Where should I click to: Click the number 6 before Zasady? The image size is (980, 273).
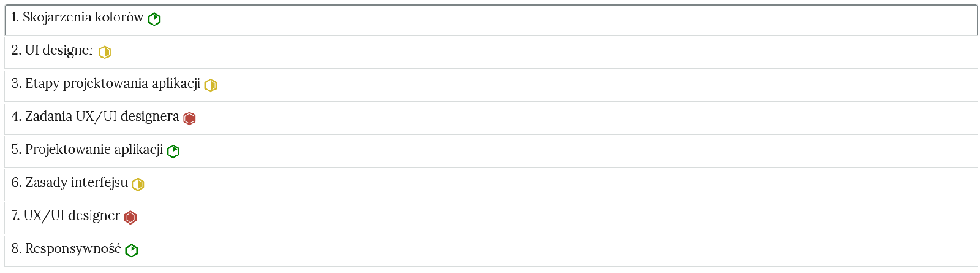click(x=16, y=183)
